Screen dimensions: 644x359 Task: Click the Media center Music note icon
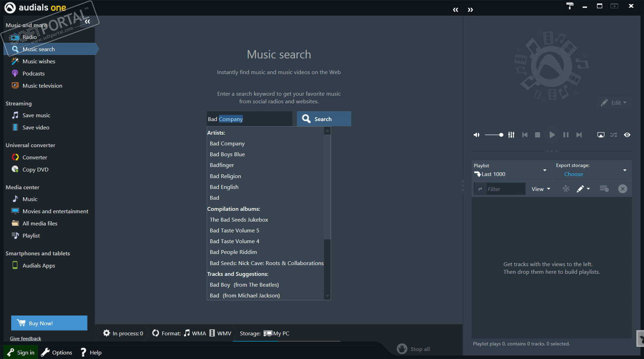[15, 199]
